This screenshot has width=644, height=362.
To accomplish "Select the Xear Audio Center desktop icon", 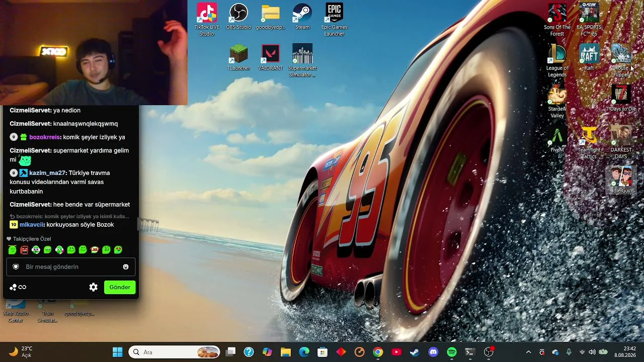I will [x=16, y=312].
